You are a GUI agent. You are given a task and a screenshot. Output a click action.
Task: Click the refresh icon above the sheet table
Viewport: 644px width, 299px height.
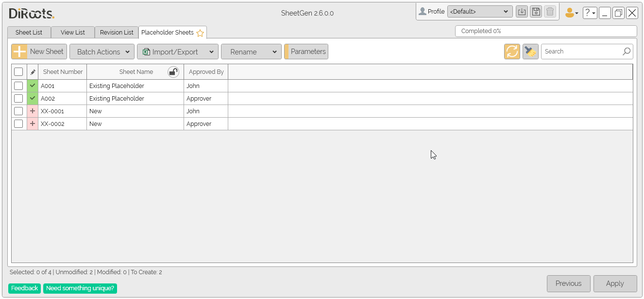click(x=512, y=51)
